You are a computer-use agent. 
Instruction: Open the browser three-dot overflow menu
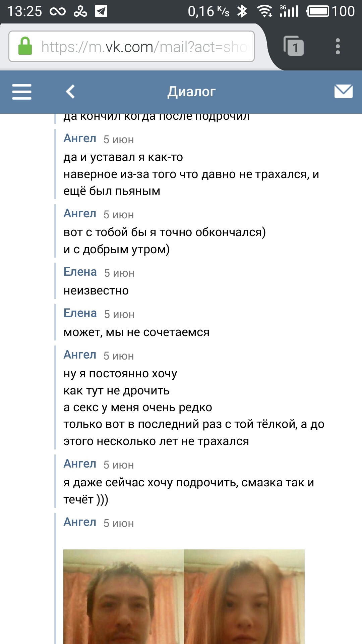[x=338, y=46]
